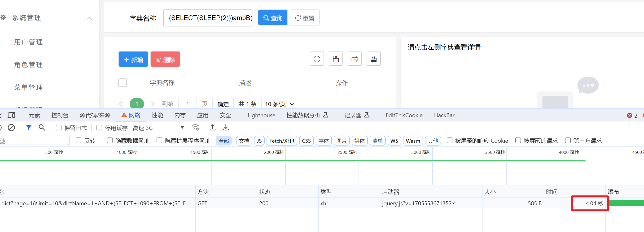This screenshot has width=644, height=232.
Task: Go to the next page arrow
Action: (x=153, y=104)
